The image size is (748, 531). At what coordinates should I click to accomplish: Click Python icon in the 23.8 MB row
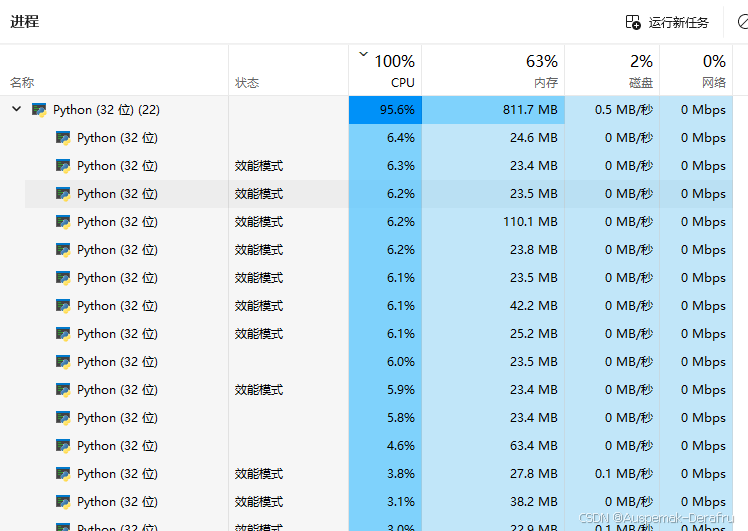coord(63,250)
